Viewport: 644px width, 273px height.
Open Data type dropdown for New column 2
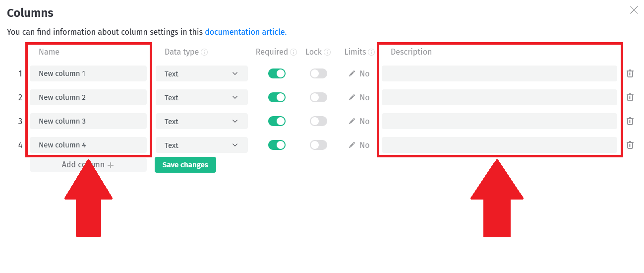click(202, 97)
